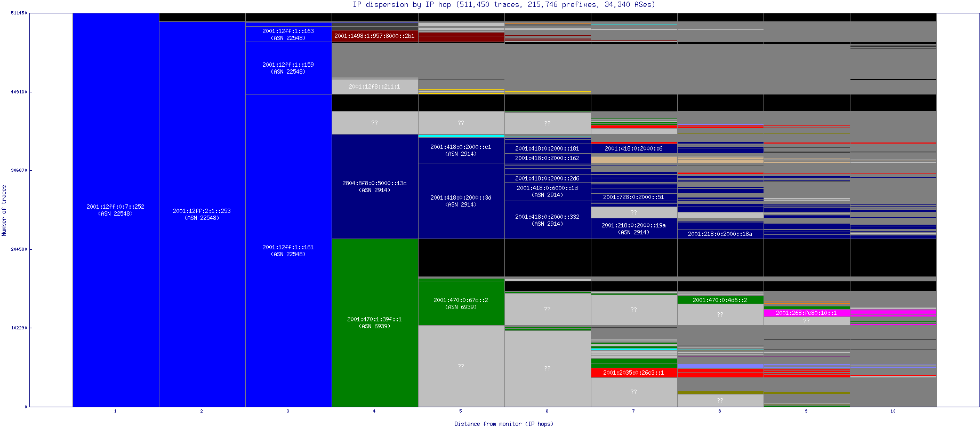
Task: Click the green 2001:470:0:4d6::2 bar
Action: [x=720, y=300]
